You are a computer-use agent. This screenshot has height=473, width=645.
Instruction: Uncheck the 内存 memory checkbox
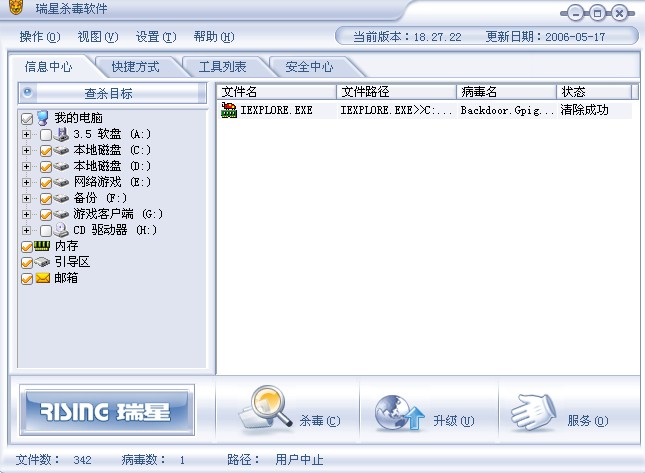pyautogui.click(x=27, y=247)
